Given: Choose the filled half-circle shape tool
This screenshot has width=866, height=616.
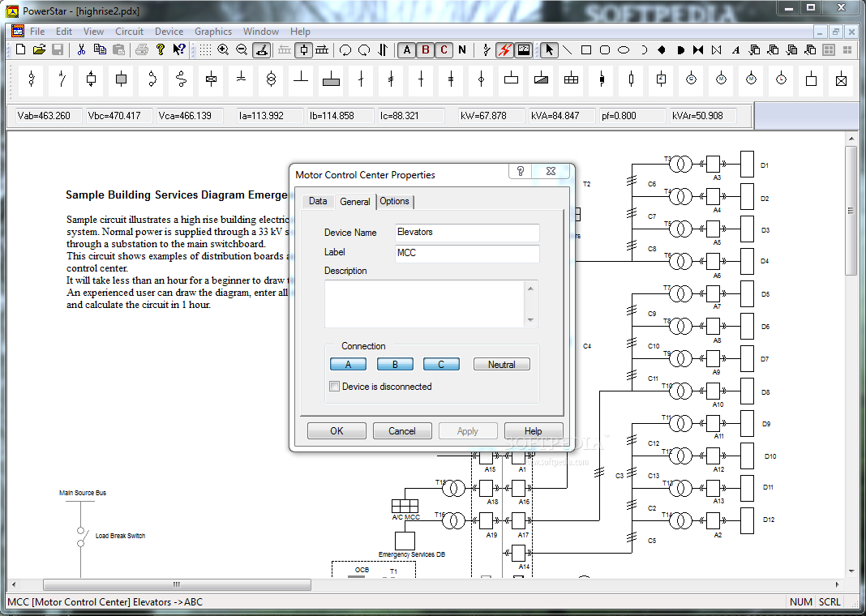Looking at the screenshot, I should [x=680, y=50].
